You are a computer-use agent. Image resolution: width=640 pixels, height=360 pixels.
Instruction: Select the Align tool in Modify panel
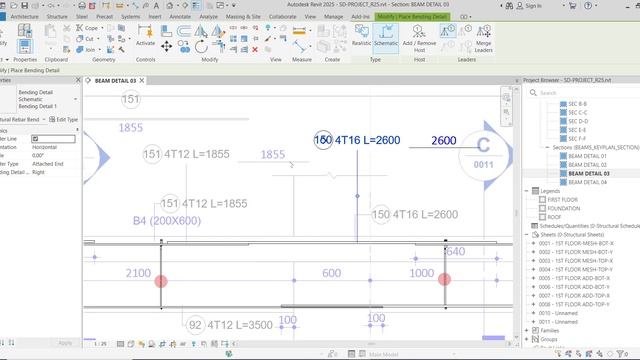166,30
